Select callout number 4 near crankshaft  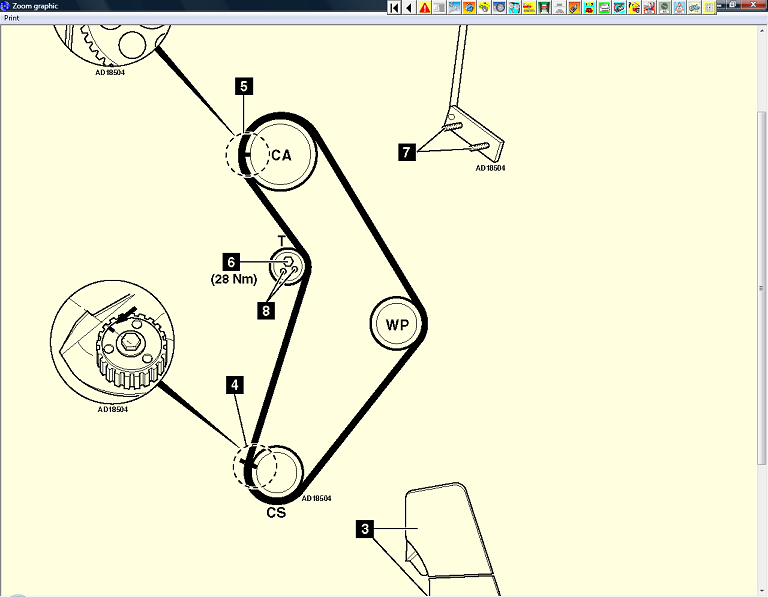tap(234, 384)
